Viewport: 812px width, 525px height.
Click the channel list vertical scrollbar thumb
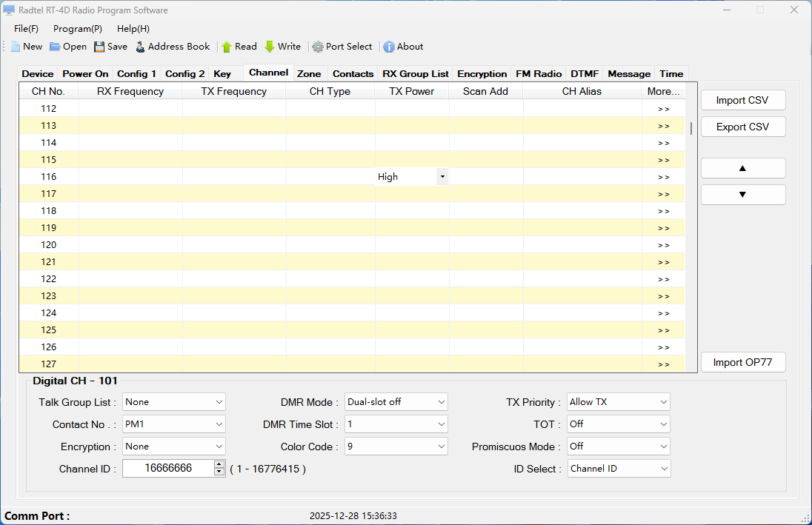[x=691, y=128]
